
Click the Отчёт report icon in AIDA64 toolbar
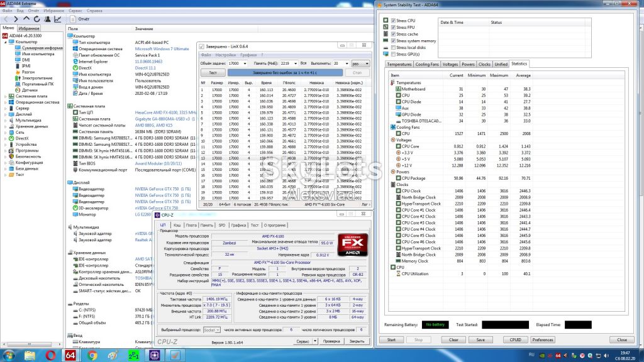pos(73,19)
